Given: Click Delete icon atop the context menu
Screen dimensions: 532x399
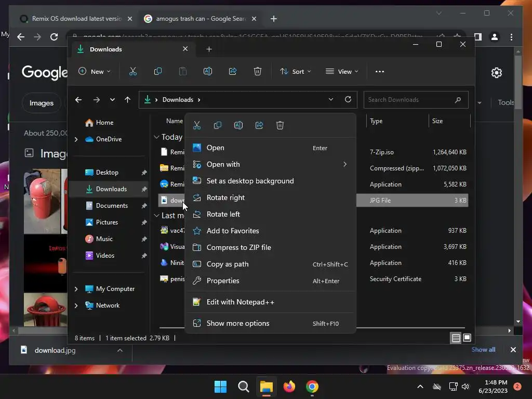Looking at the screenshot, I should [280, 125].
